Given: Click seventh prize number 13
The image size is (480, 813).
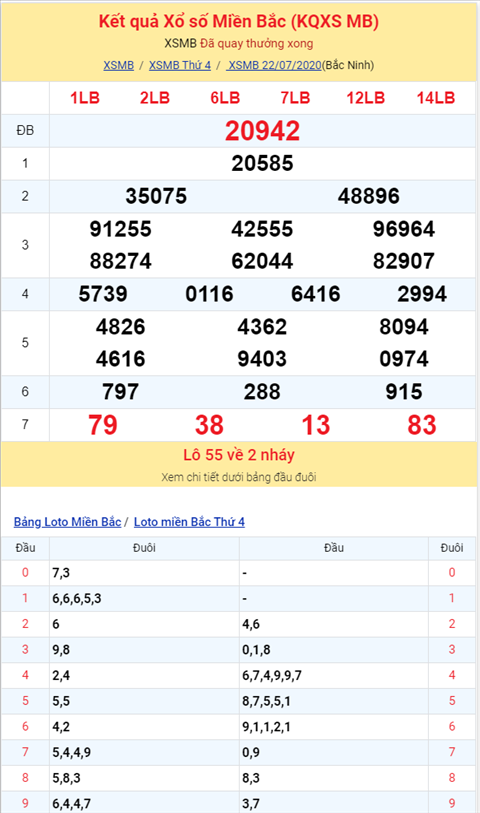Looking at the screenshot, I should [x=316, y=425].
